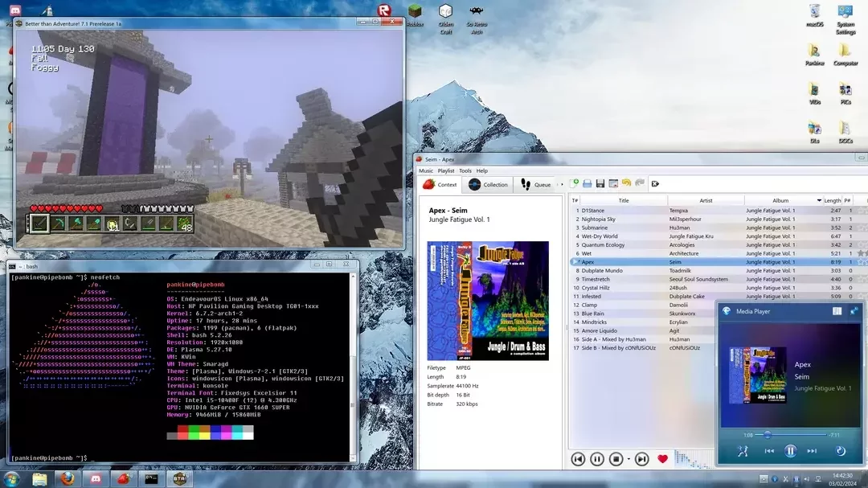Screen dimensions: 868x488
Task: Stop playback in main player bar
Action: (616, 459)
